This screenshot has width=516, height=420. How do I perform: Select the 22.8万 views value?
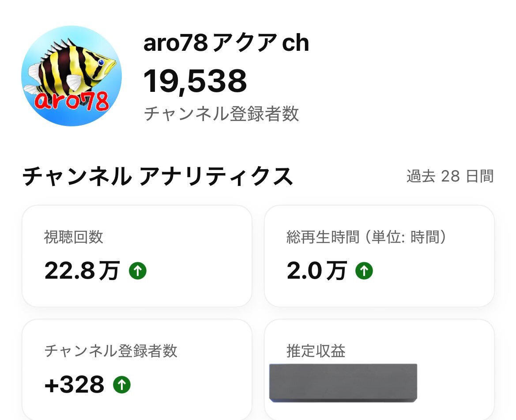(82, 271)
